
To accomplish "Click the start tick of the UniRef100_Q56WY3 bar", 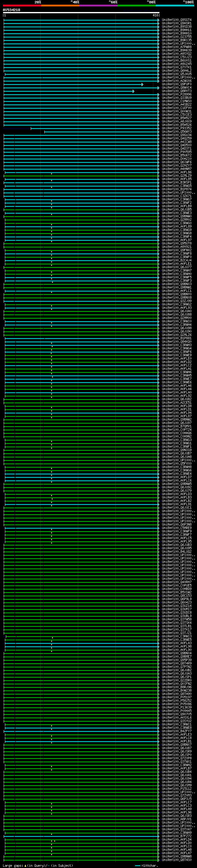I will pyautogui.click(x=44, y=132).
